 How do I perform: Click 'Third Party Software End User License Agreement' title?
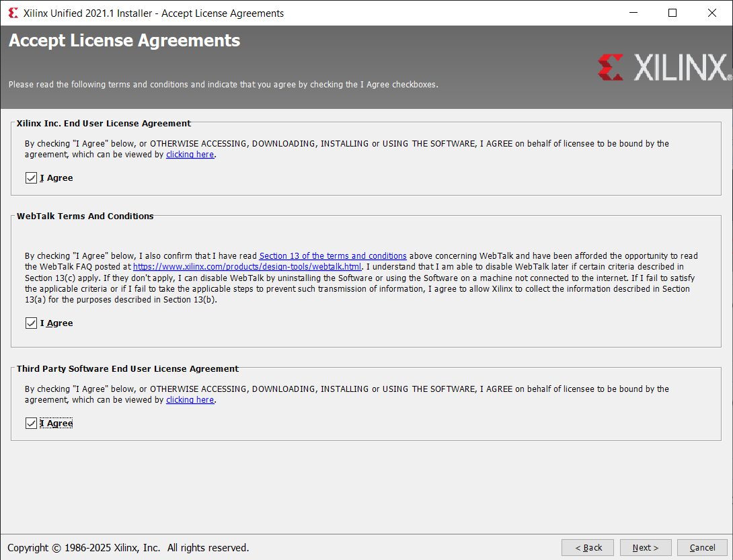[x=128, y=369]
